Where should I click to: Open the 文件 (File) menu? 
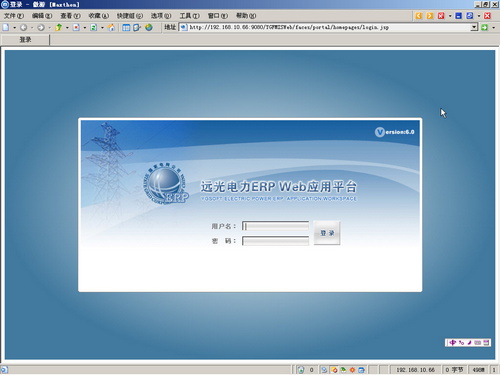(14, 16)
